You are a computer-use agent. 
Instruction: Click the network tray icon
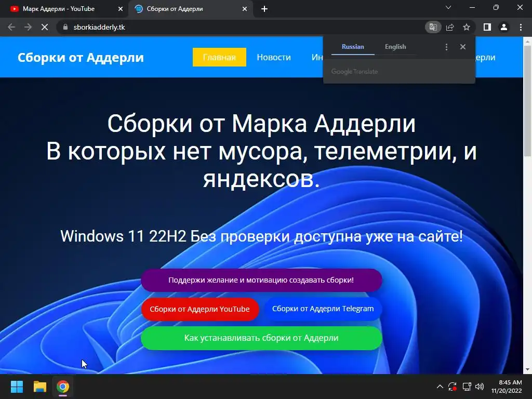pos(467,387)
